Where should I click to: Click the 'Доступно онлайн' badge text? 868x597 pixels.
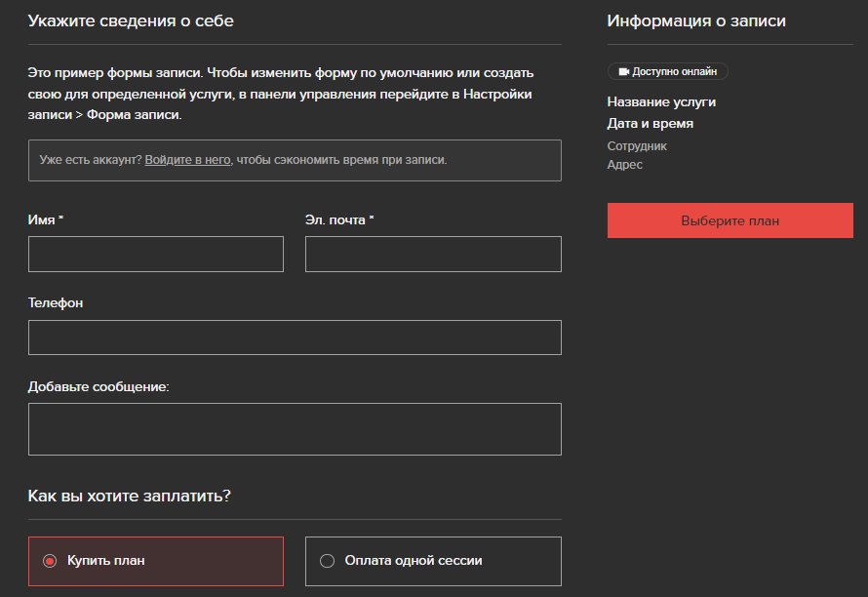pos(674,71)
